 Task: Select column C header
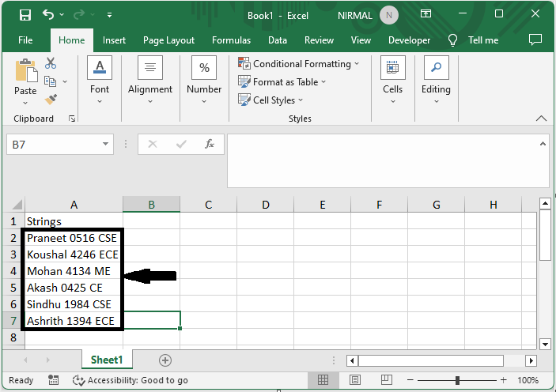tap(209, 205)
